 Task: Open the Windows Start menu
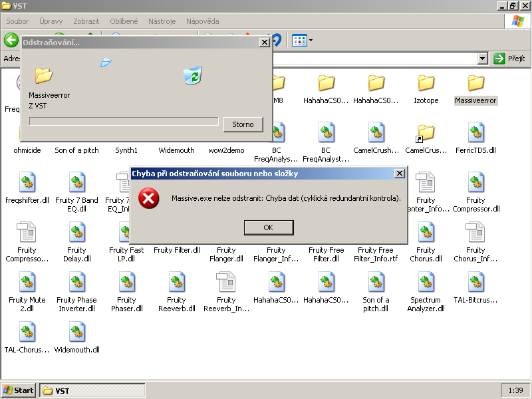click(19, 390)
